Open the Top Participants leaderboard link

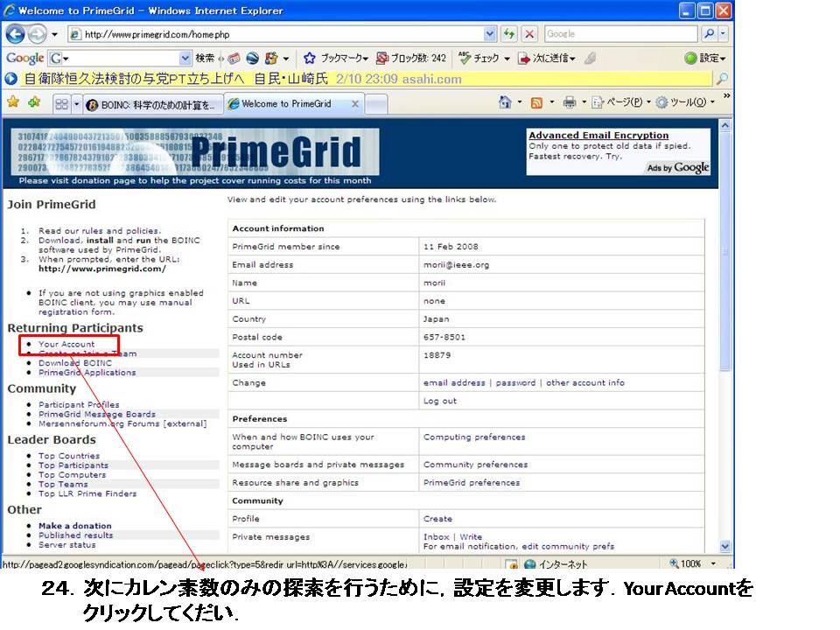click(x=73, y=465)
